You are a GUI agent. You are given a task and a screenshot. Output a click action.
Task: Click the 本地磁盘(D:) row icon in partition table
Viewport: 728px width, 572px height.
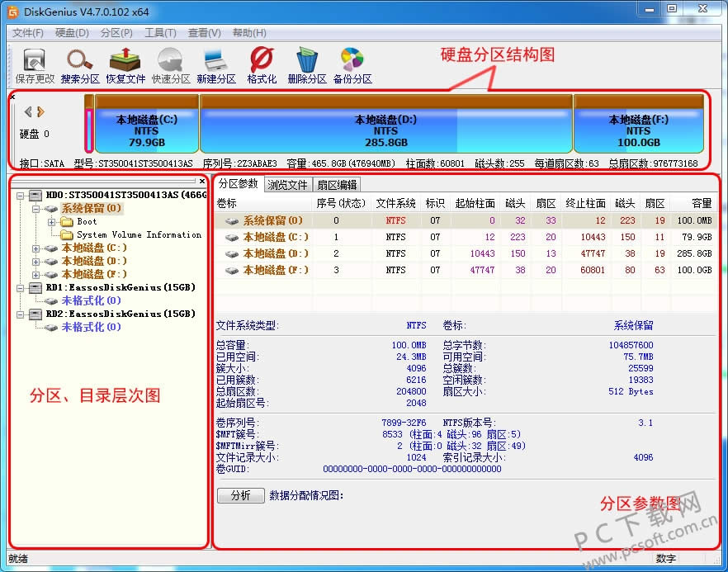pos(232,253)
